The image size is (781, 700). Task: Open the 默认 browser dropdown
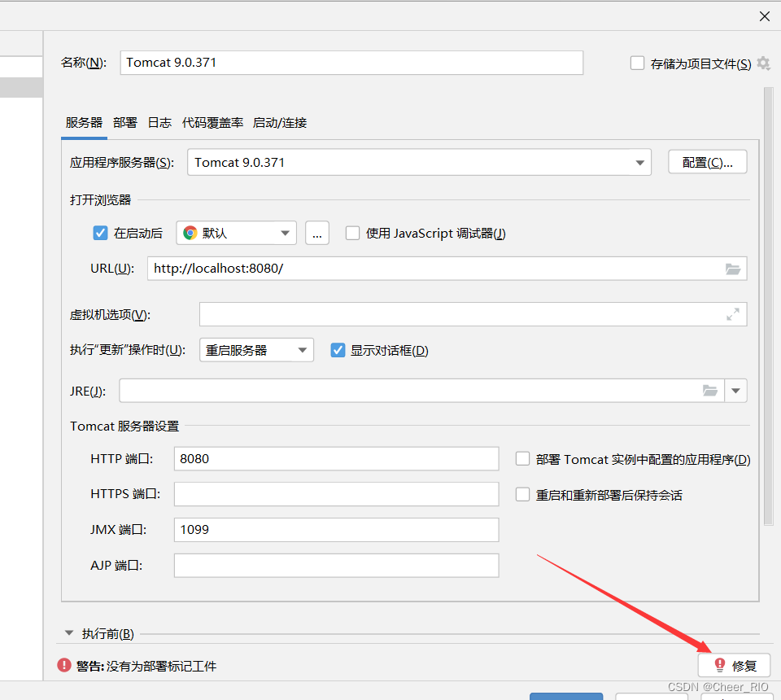236,233
